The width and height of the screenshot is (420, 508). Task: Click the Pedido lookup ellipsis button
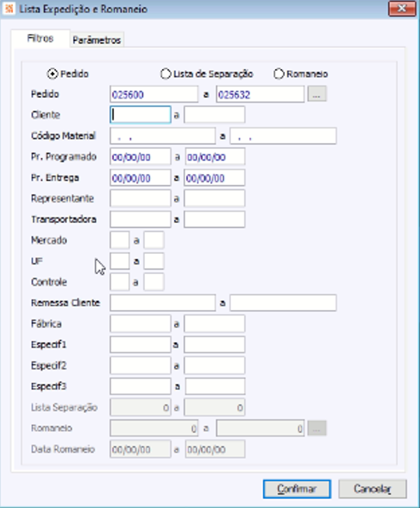(x=317, y=95)
